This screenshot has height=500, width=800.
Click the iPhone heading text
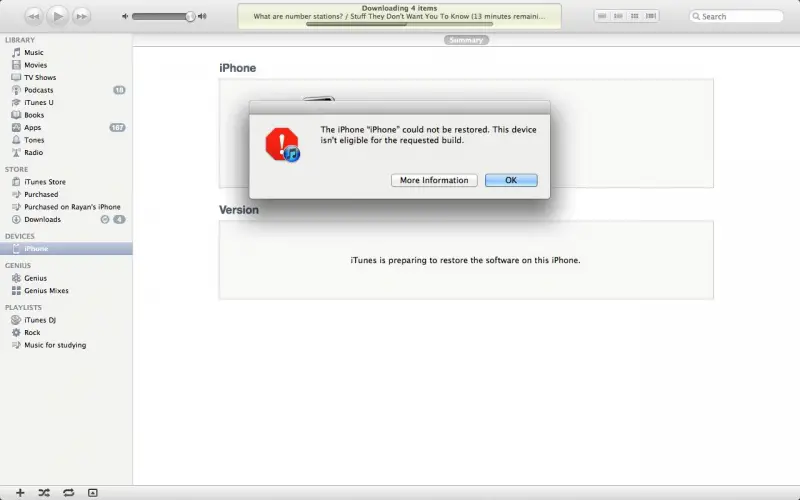point(238,68)
